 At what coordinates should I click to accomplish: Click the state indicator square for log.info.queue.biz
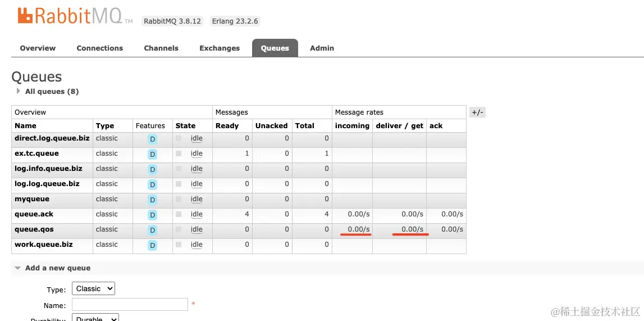click(x=179, y=169)
